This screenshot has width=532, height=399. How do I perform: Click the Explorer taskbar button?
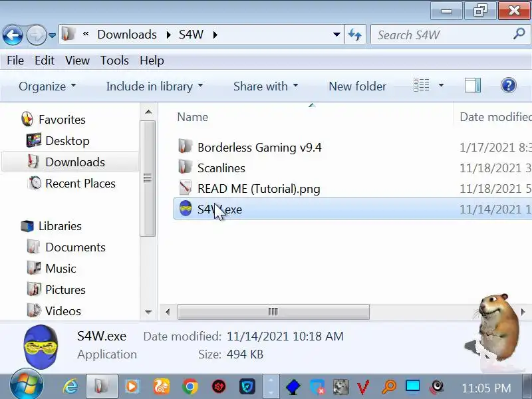(102, 386)
